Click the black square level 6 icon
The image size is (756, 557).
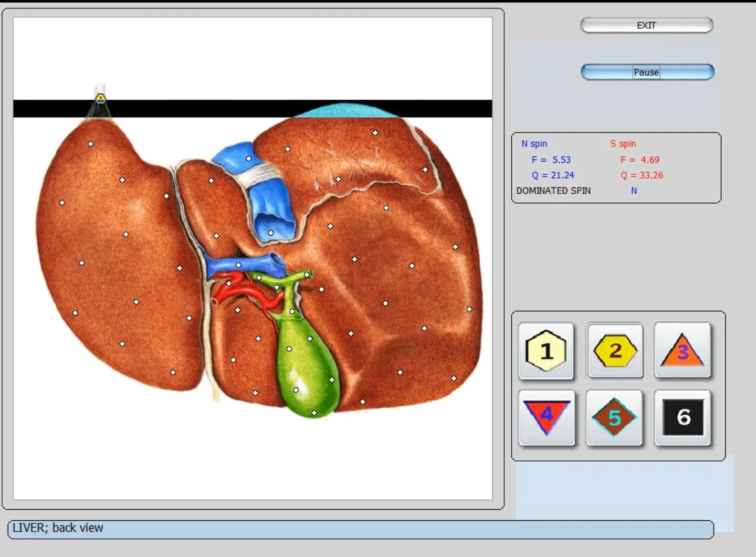coord(682,418)
